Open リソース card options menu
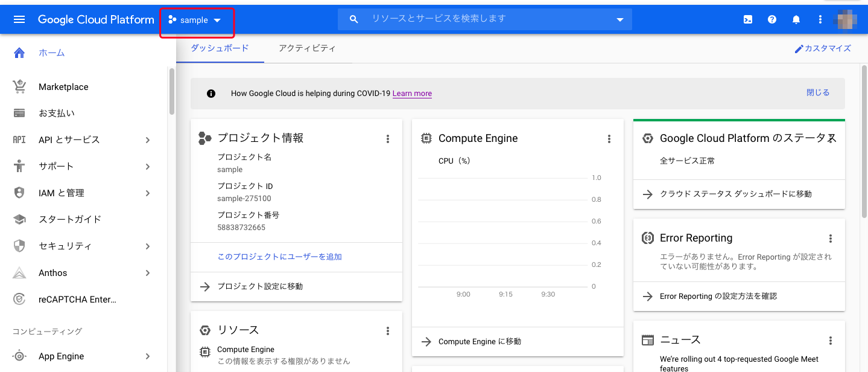 coord(388,331)
